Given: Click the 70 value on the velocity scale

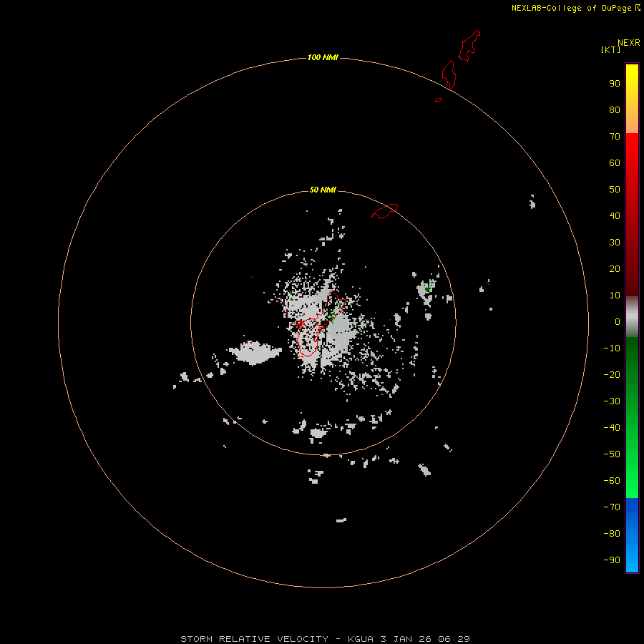Looking at the screenshot, I should point(615,137).
